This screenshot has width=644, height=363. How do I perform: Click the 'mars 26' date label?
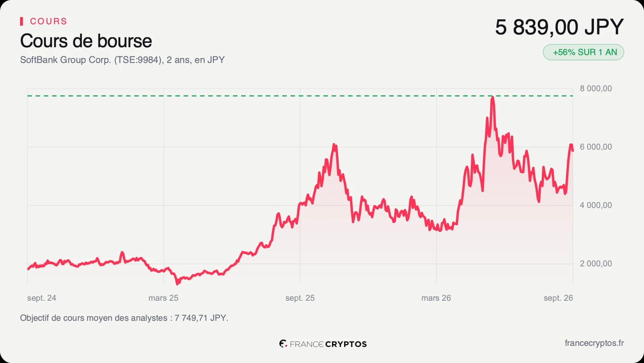[436, 298]
